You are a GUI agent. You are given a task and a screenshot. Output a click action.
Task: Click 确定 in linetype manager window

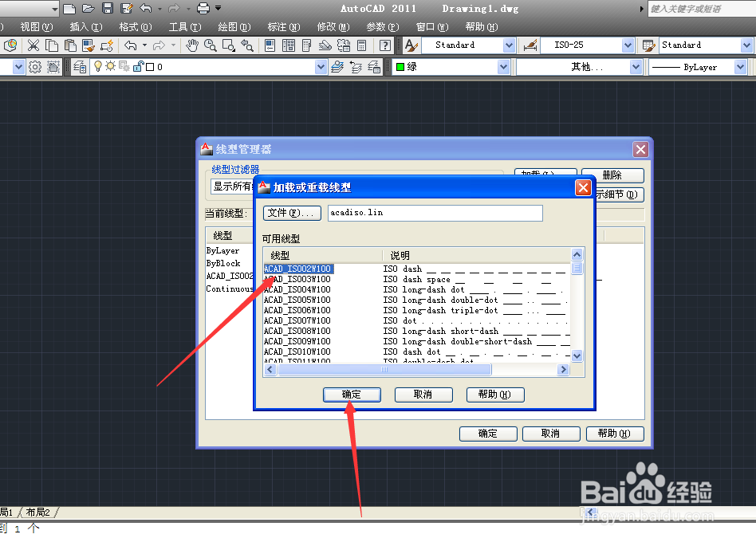[x=488, y=434]
